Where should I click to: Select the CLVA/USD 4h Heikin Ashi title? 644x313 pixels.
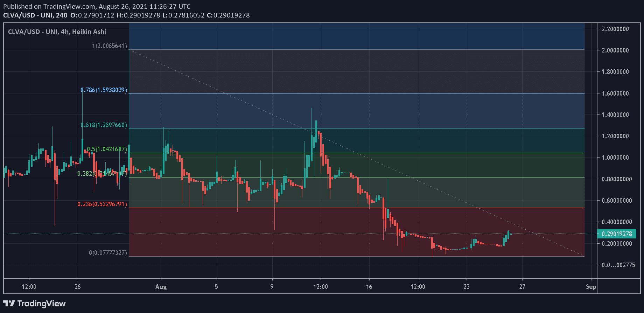pos(57,32)
